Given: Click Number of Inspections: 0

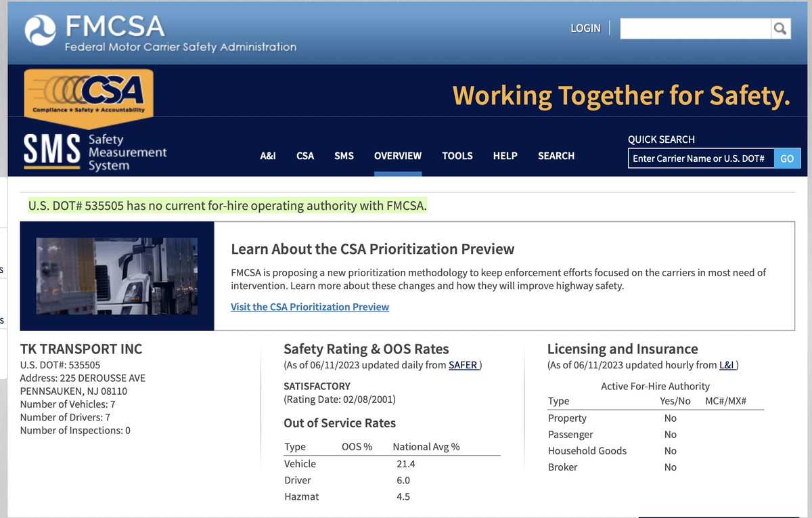Looking at the screenshot, I should point(75,430).
